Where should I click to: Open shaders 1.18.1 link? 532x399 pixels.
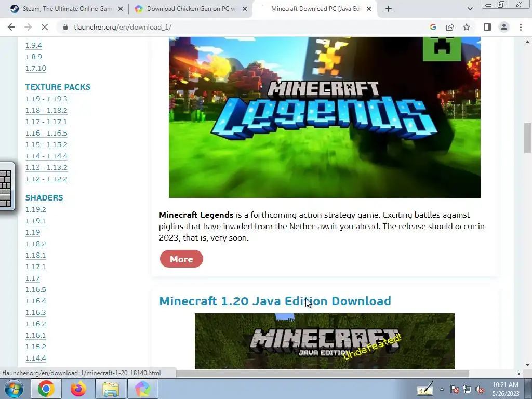36,256
